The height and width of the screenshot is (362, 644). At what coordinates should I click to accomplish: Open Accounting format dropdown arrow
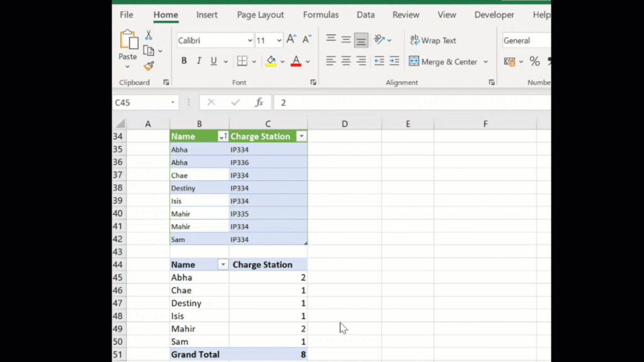pyautogui.click(x=521, y=62)
